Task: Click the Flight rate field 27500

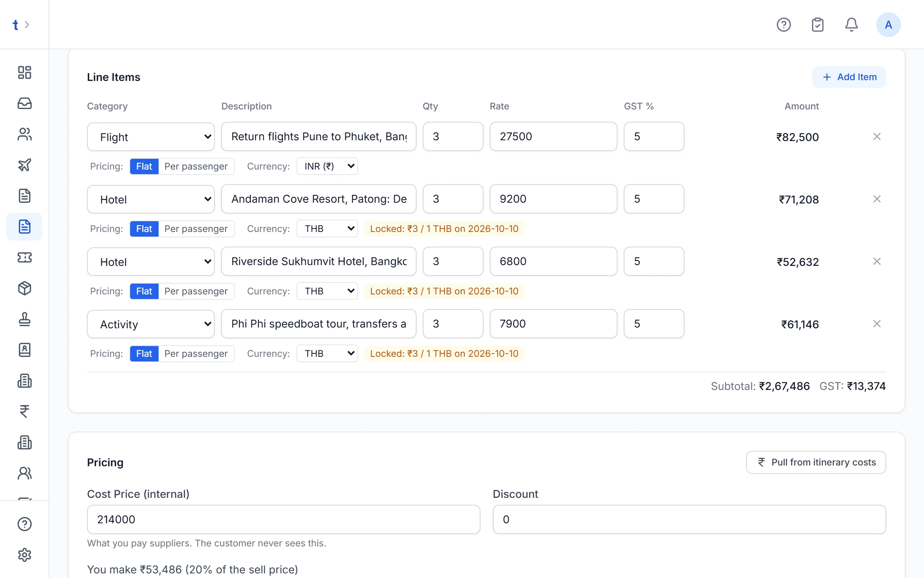Action: tap(554, 136)
